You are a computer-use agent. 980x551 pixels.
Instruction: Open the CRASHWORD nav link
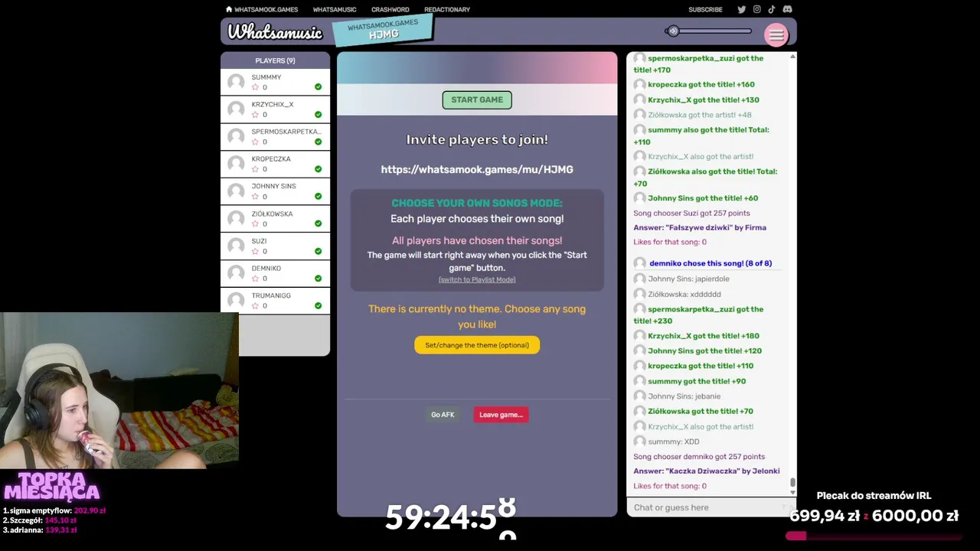click(x=390, y=10)
